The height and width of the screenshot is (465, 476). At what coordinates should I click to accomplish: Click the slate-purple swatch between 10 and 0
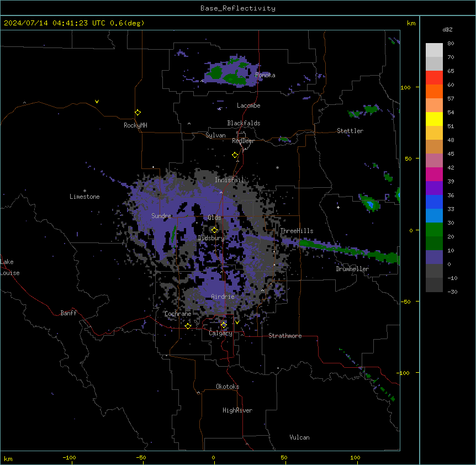[434, 257]
